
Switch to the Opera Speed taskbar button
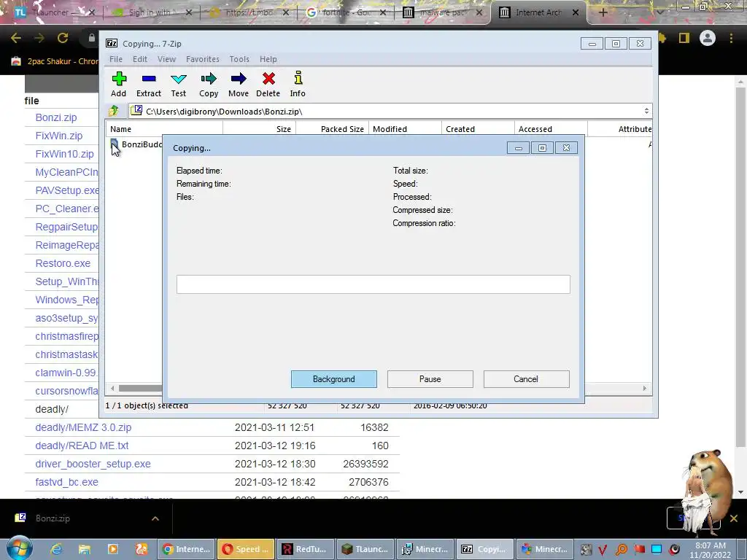246,549
